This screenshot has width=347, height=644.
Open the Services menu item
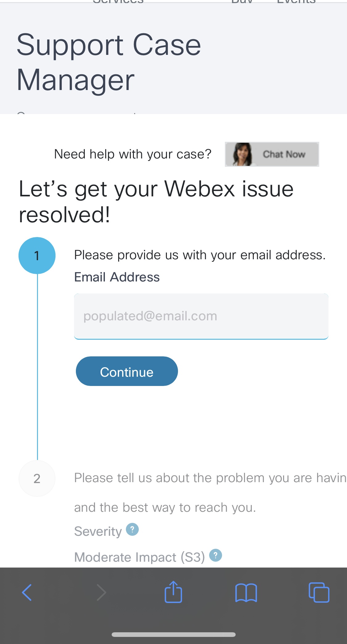118,2
